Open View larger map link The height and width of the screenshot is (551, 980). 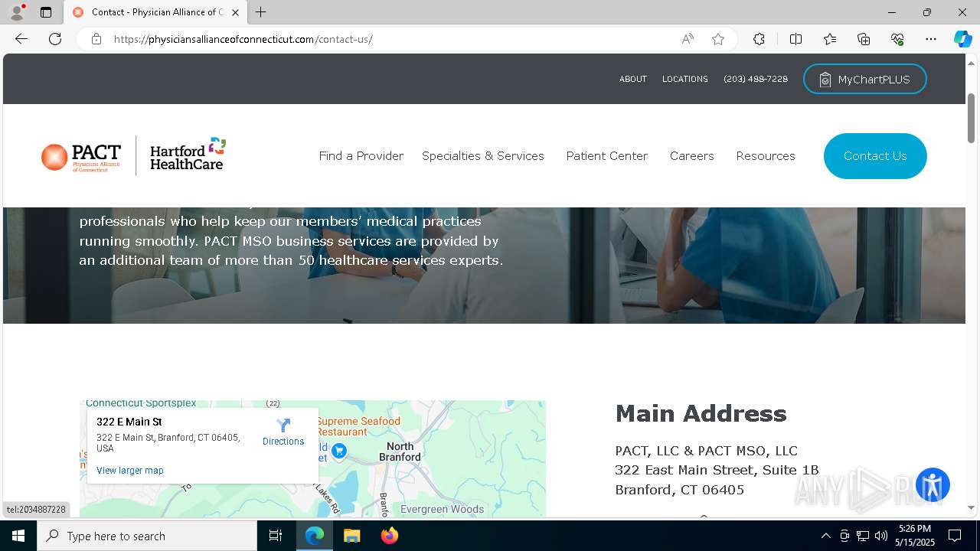coord(130,471)
